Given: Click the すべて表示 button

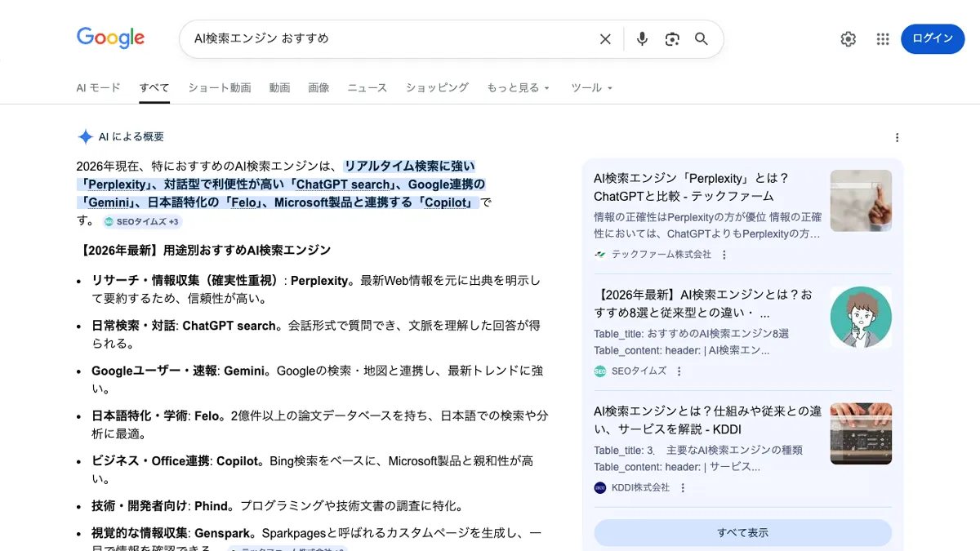Looking at the screenshot, I should tap(743, 533).
